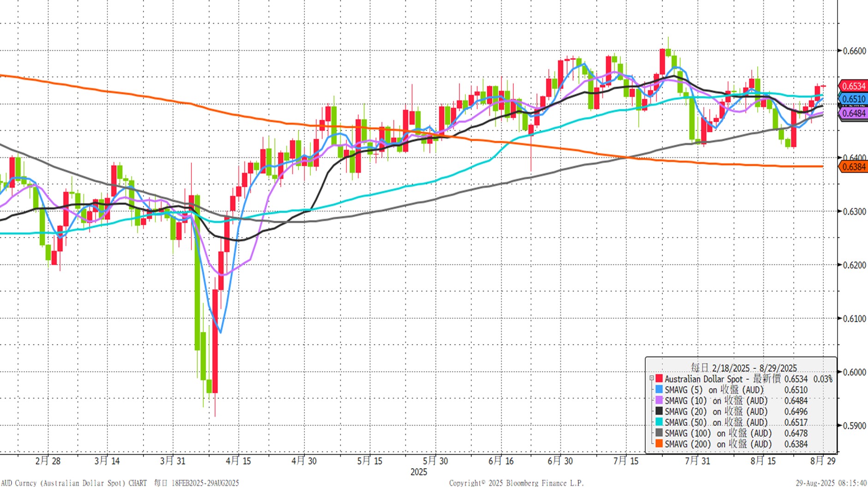Image resolution: width=868 pixels, height=488 pixels.
Task: Click the 0.6300 price axis label
Action: pos(855,211)
